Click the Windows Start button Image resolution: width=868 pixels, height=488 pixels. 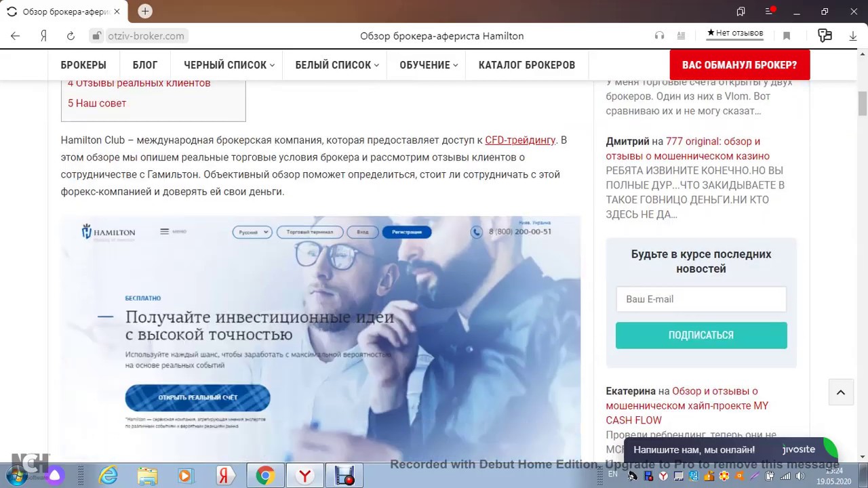pos(16,476)
